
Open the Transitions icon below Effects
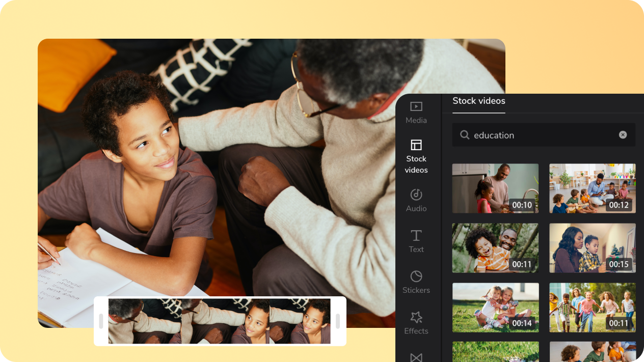coord(416,357)
